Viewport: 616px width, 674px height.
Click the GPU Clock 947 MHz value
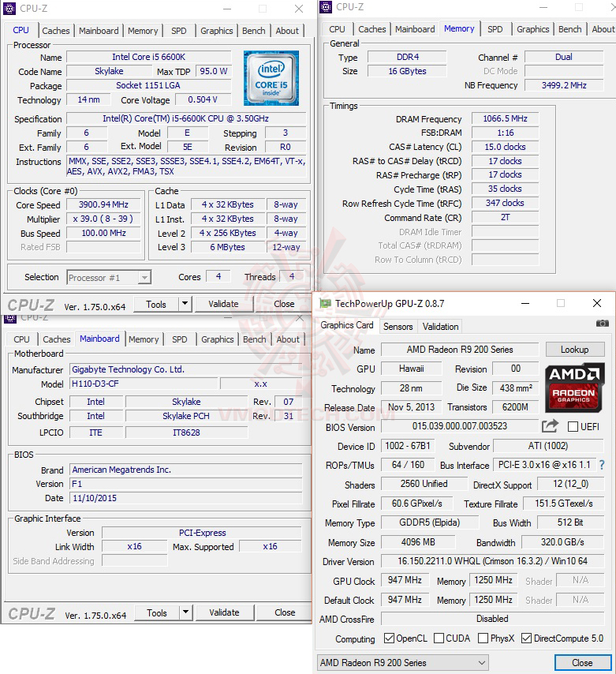tap(405, 580)
